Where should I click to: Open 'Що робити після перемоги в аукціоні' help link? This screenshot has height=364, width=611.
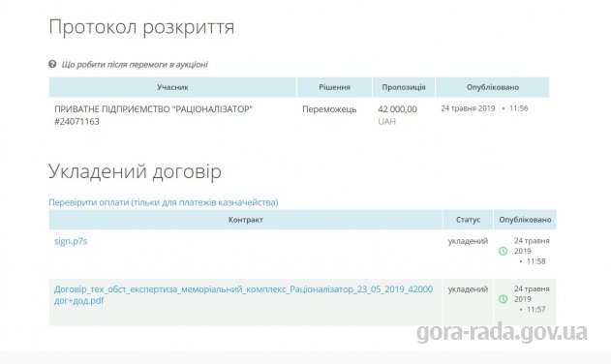(135, 64)
